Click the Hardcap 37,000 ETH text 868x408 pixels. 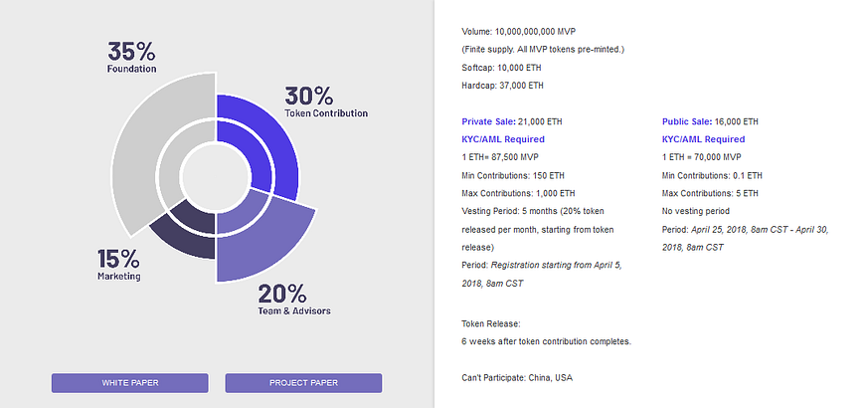502,86
